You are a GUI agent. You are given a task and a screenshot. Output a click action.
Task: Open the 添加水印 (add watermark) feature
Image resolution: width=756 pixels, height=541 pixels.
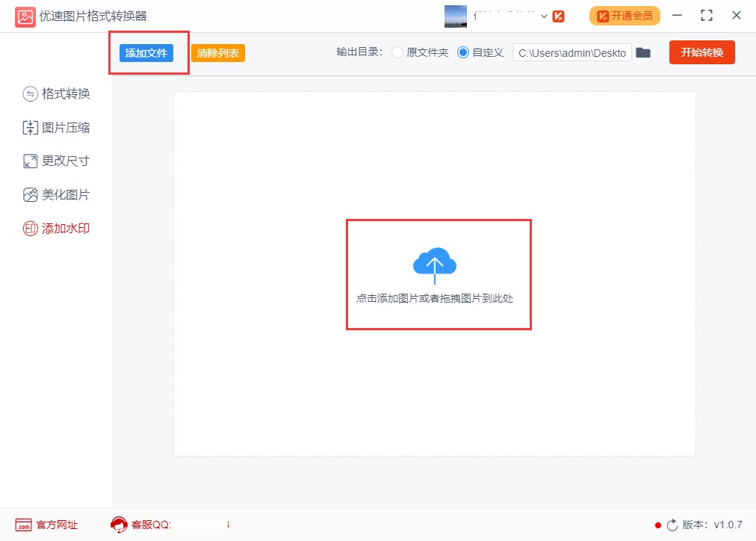(56, 228)
